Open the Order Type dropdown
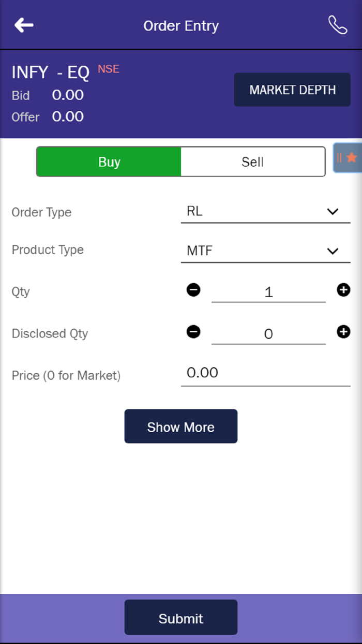 [265, 211]
